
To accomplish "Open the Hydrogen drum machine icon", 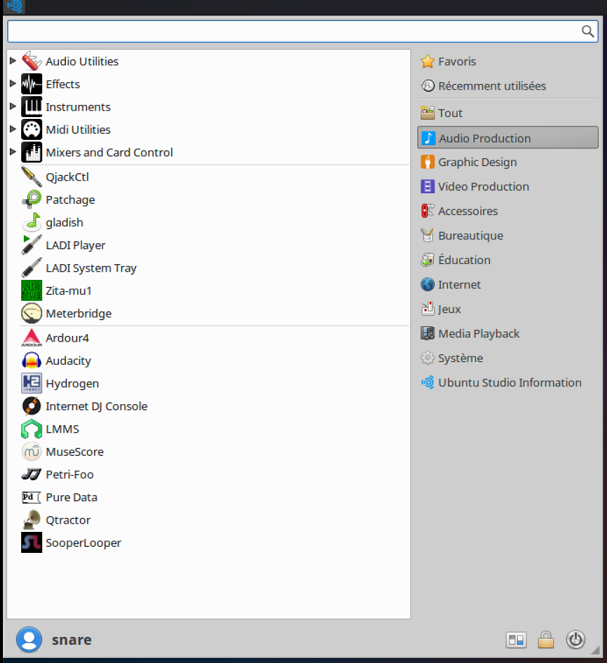I will [31, 384].
